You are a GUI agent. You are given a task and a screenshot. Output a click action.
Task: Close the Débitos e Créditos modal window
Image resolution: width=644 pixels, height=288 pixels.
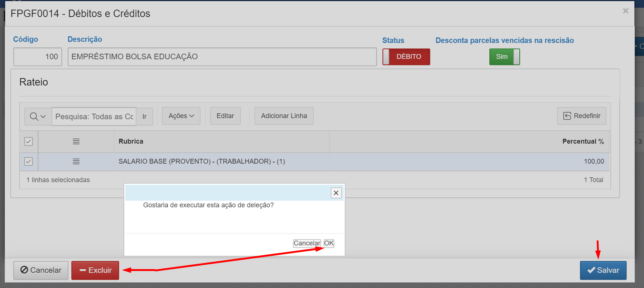coord(626,11)
